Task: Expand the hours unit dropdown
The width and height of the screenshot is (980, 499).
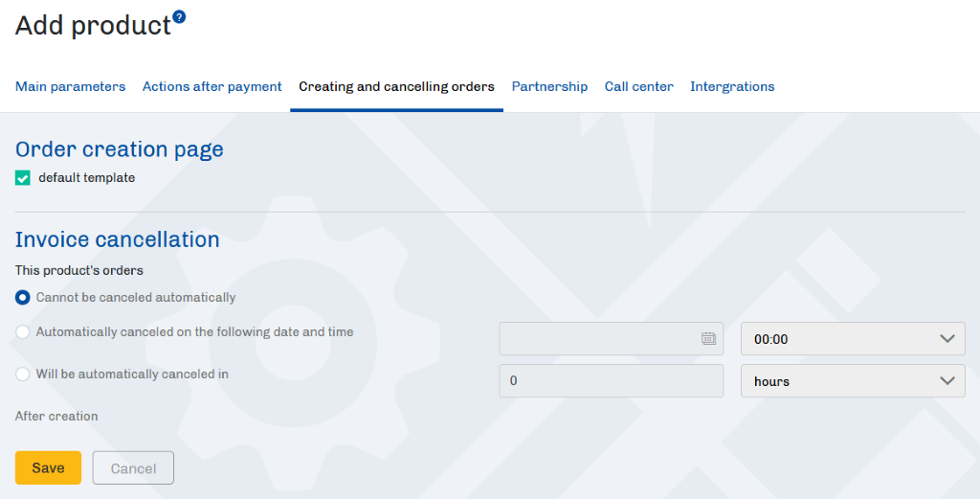Action: (853, 381)
